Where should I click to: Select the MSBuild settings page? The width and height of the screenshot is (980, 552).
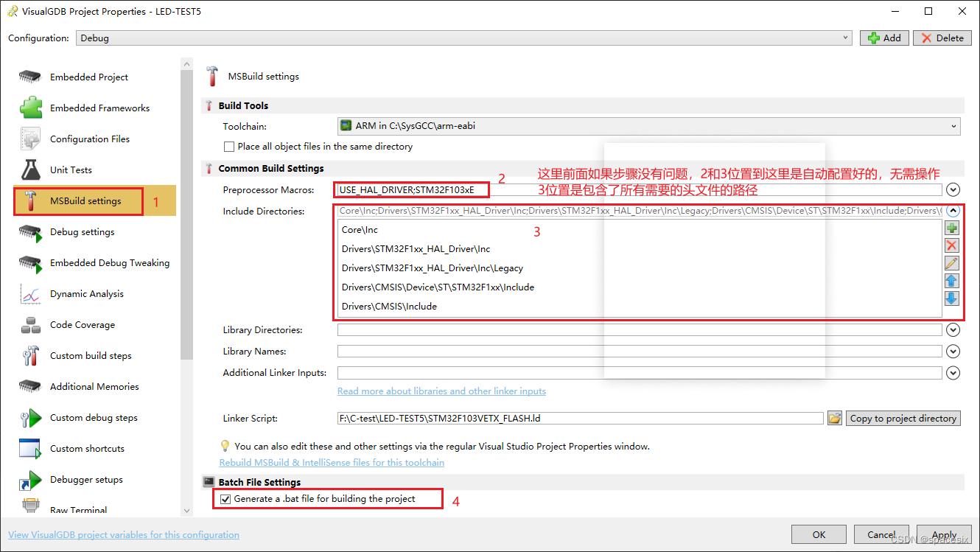point(85,201)
